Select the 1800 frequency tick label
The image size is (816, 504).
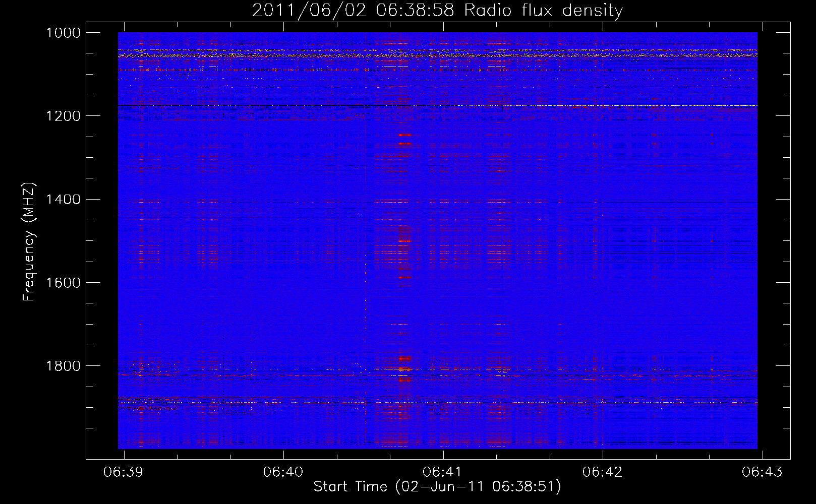click(x=64, y=366)
